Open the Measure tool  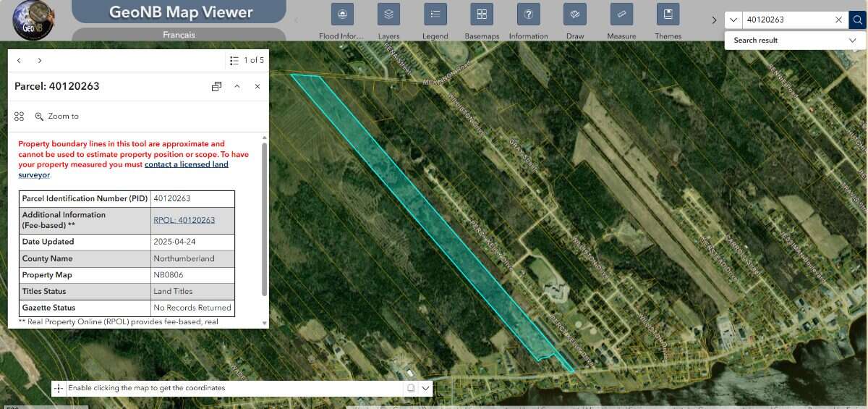coord(621,14)
